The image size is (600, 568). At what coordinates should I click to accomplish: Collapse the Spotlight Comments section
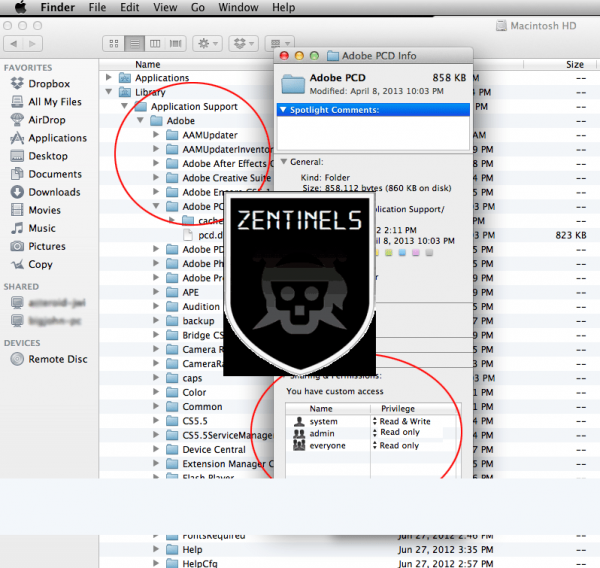coord(284,109)
